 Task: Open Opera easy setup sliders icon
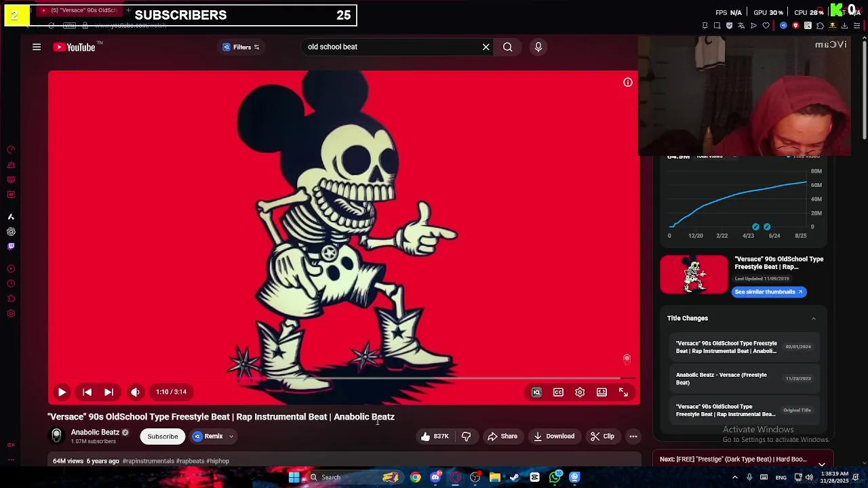857,26
